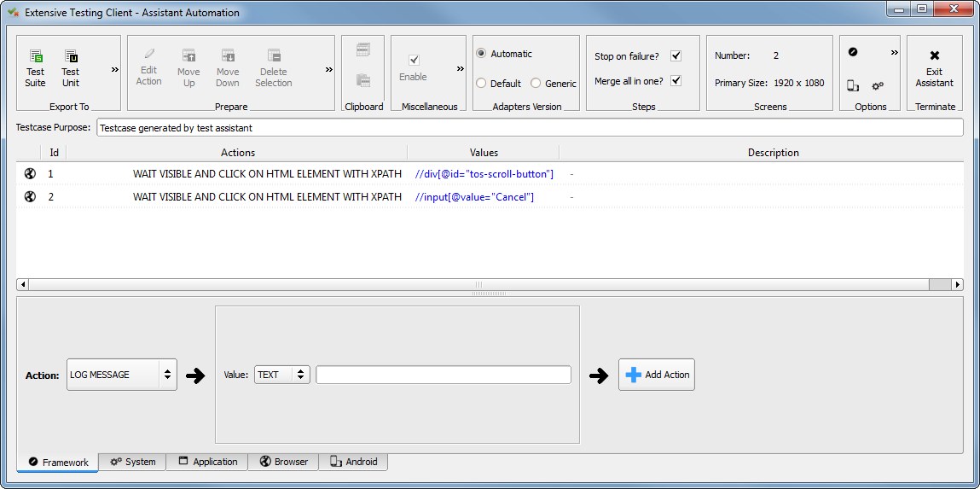Click the framework circle icon in Options
The width and height of the screenshot is (980, 489).
click(853, 53)
